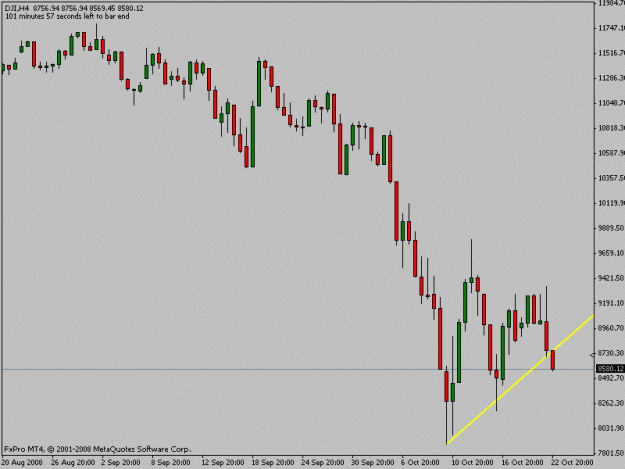The image size is (625, 469).
Task: Click the '12 Sep 20:00' date label
Action: pos(223,463)
